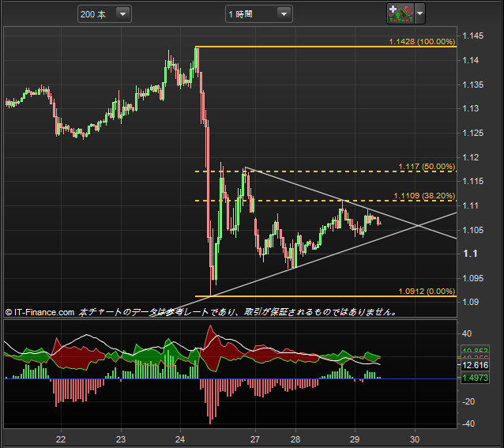Select the 1.1428 (100.00%) Fibonacci label
The image size is (504, 448).
coord(422,41)
